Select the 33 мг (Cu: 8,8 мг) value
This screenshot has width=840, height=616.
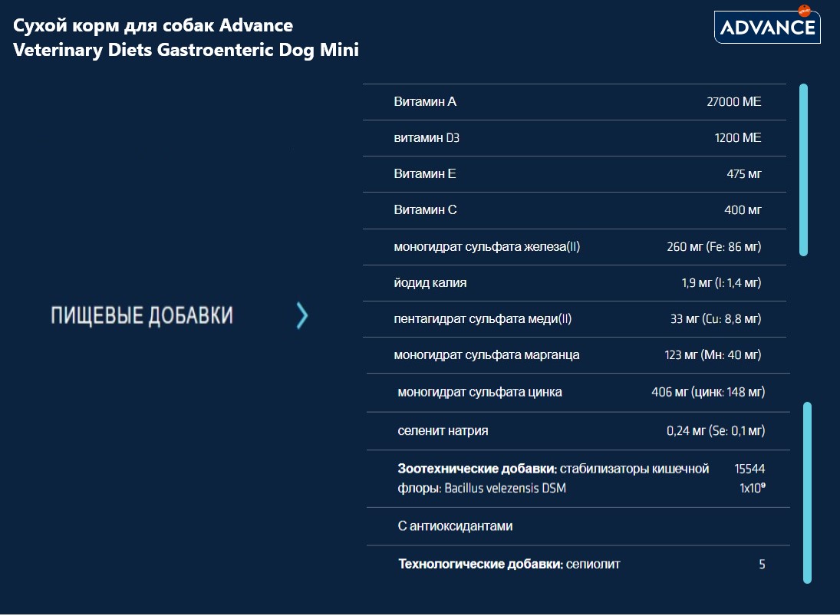(716, 318)
